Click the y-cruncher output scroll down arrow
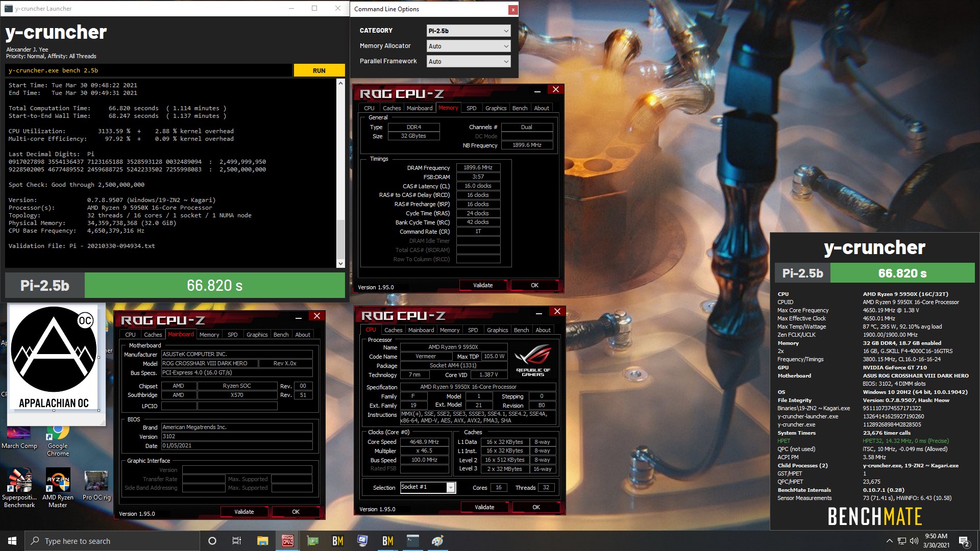The width and height of the screenshot is (980, 551). [x=340, y=263]
